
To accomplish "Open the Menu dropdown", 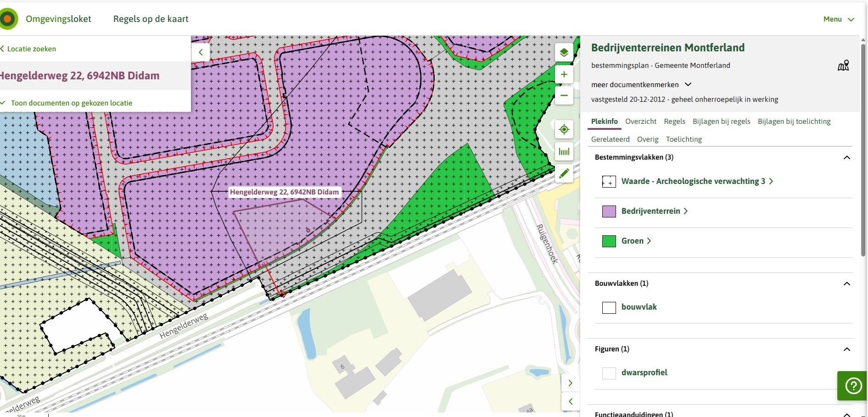I will tap(838, 19).
